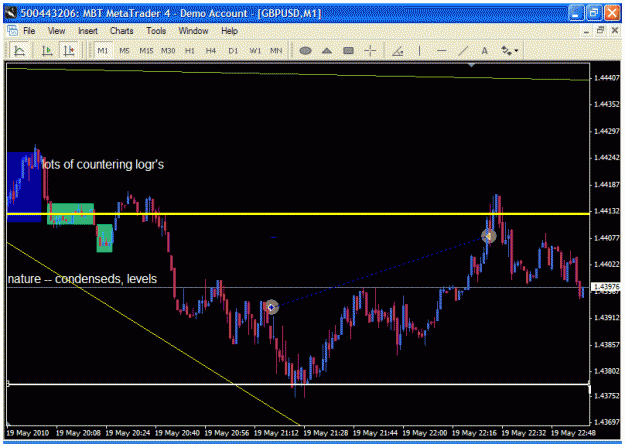625x444 pixels.
Task: Click the trade exit marker near 22:16
Action: coord(489,236)
